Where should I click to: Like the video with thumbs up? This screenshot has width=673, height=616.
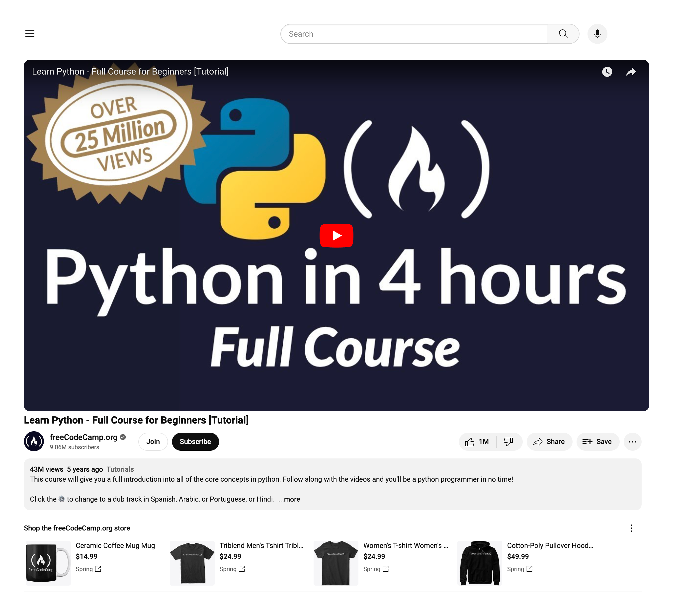click(477, 441)
